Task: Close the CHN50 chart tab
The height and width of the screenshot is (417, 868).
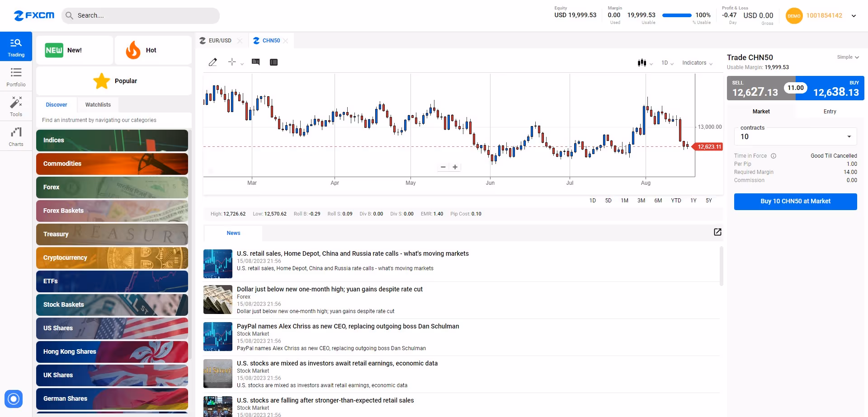Action: click(x=286, y=41)
